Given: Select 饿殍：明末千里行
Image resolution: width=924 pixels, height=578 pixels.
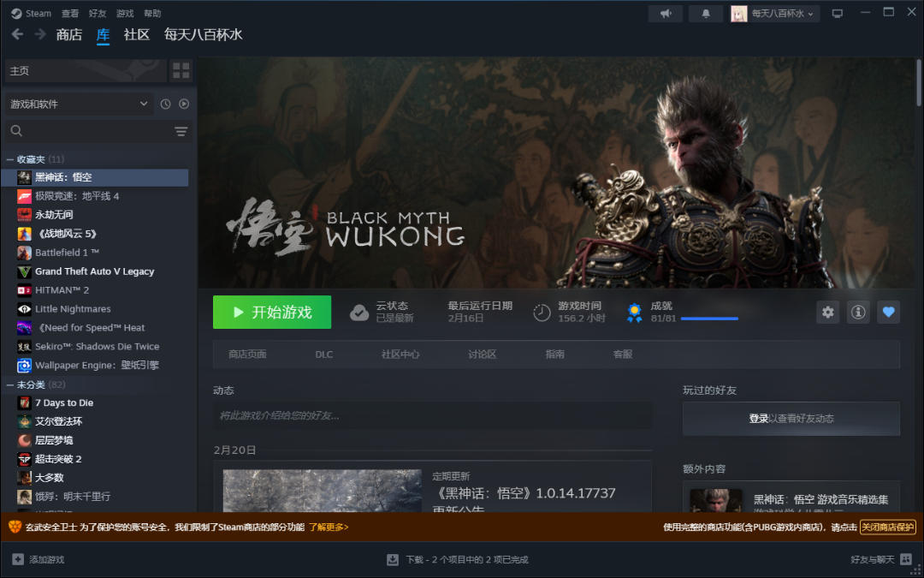Looking at the screenshot, I should pos(95,497).
